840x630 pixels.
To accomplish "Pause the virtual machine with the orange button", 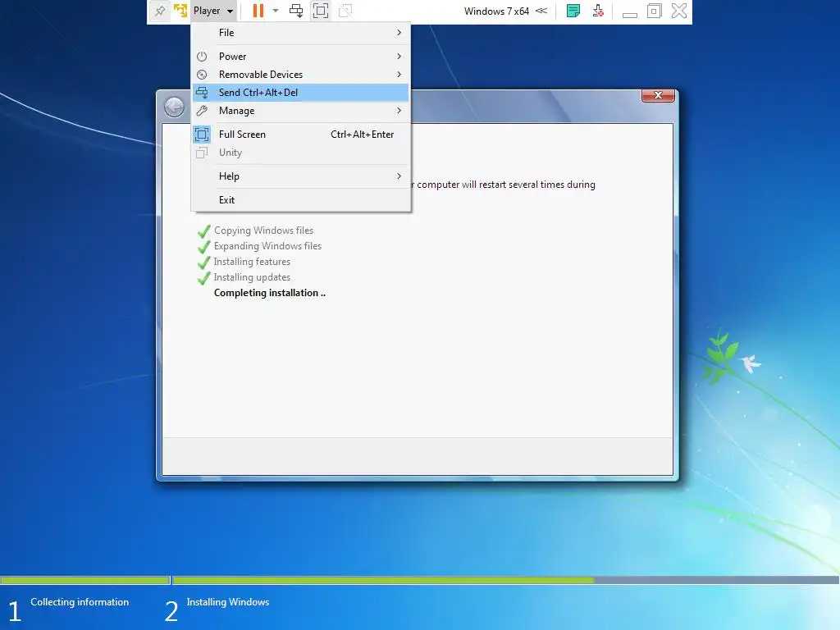I will pos(258,11).
